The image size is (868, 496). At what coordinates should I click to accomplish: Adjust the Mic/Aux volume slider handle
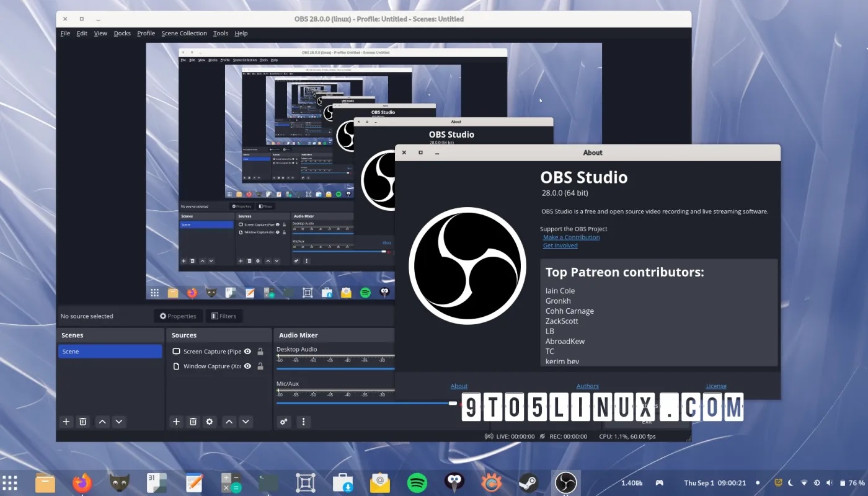pos(453,403)
